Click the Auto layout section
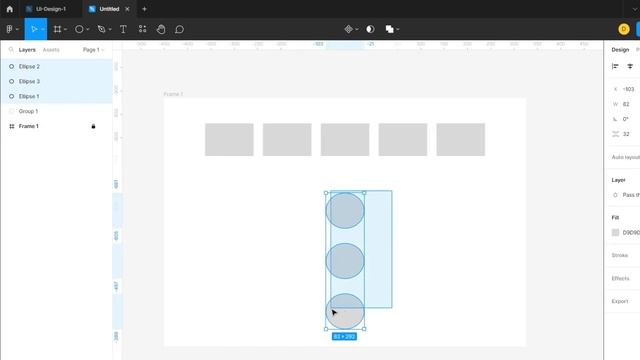 click(x=625, y=157)
